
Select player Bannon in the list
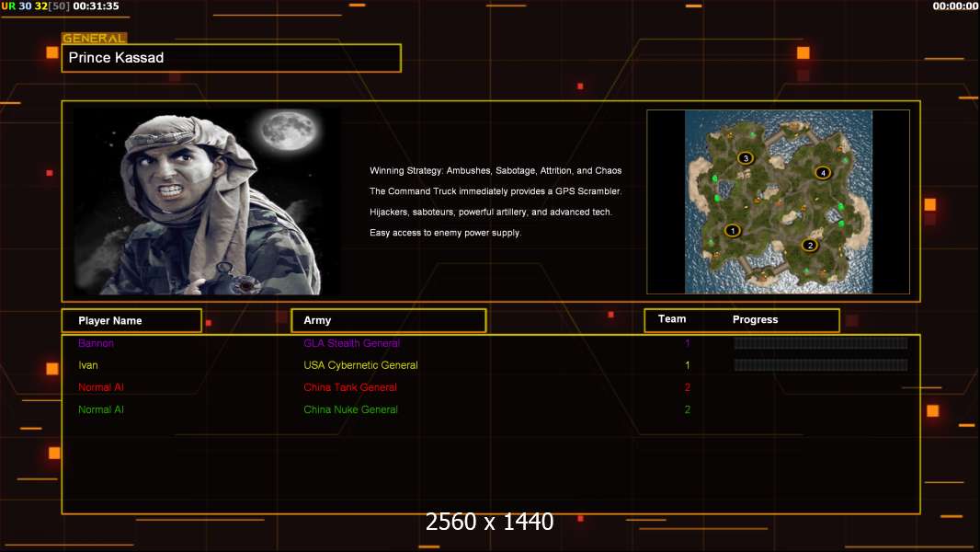(96, 343)
